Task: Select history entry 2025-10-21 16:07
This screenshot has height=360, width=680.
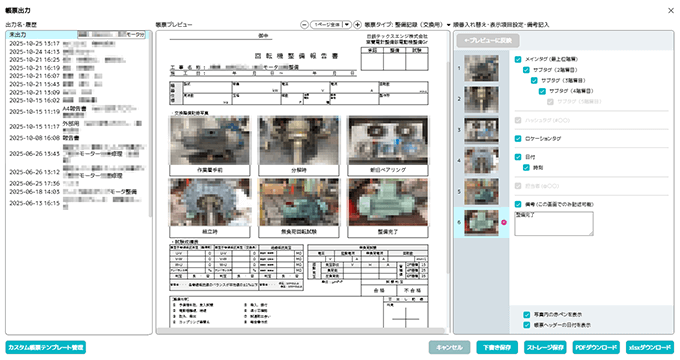Action: click(77, 76)
